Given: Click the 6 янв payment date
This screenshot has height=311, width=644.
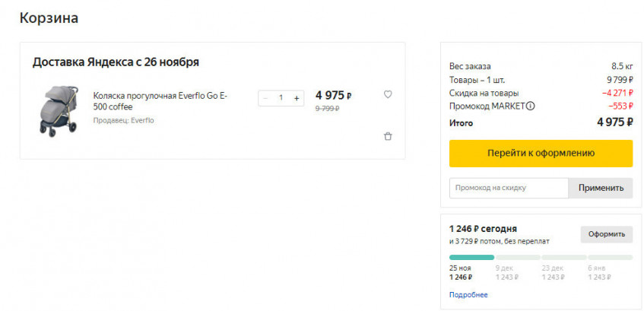Looking at the screenshot, I should [x=598, y=268].
